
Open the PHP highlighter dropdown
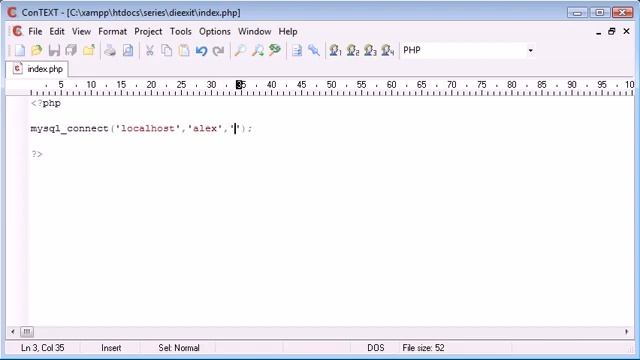click(530, 50)
